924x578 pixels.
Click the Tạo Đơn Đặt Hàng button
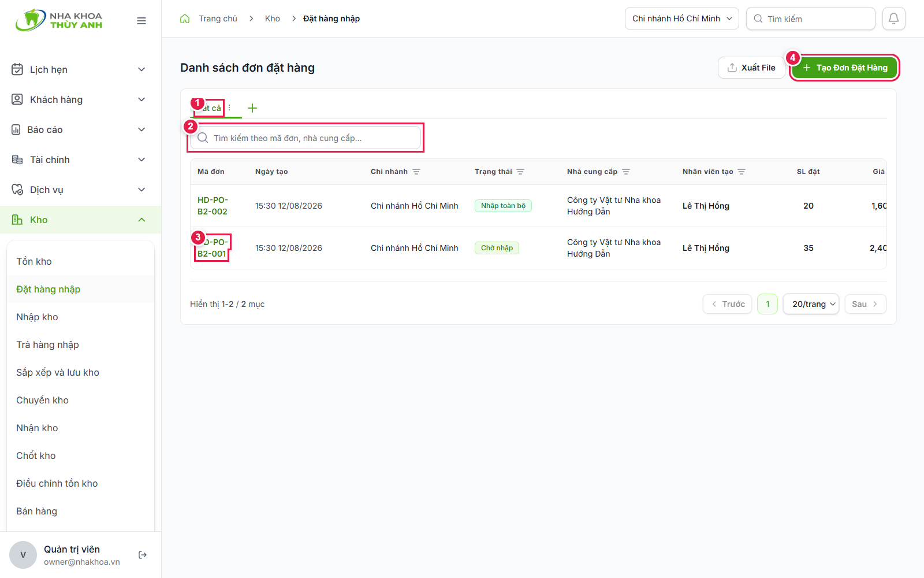844,68
